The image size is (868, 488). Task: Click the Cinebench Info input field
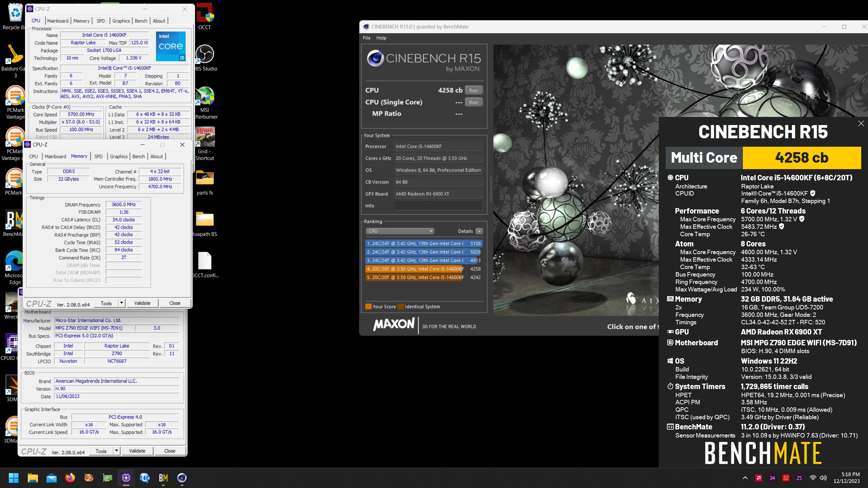coord(438,206)
